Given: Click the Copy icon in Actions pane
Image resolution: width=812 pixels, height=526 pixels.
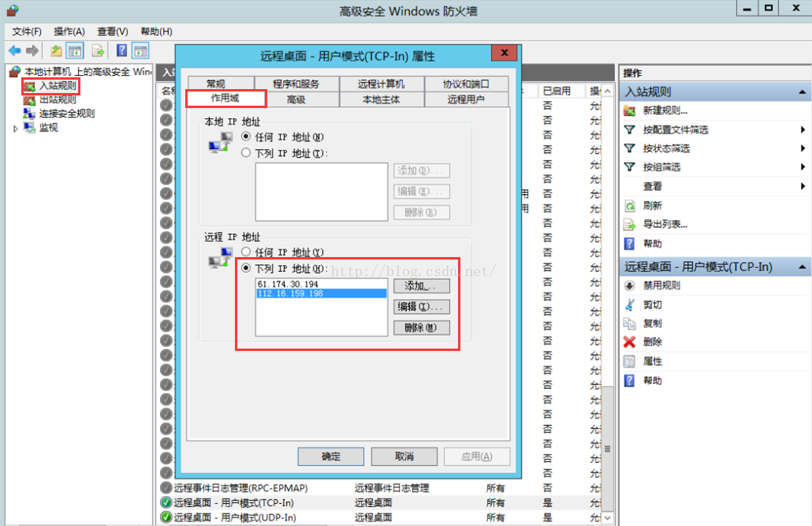Looking at the screenshot, I should point(630,323).
